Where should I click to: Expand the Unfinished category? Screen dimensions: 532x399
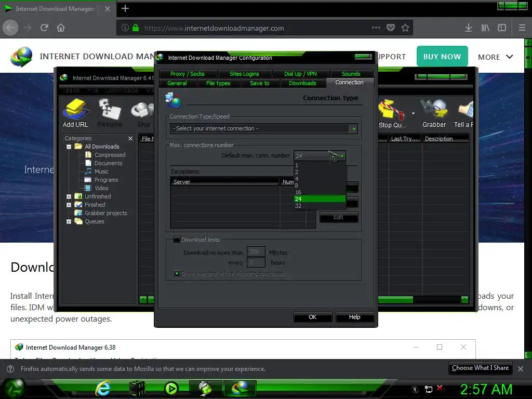pos(69,196)
